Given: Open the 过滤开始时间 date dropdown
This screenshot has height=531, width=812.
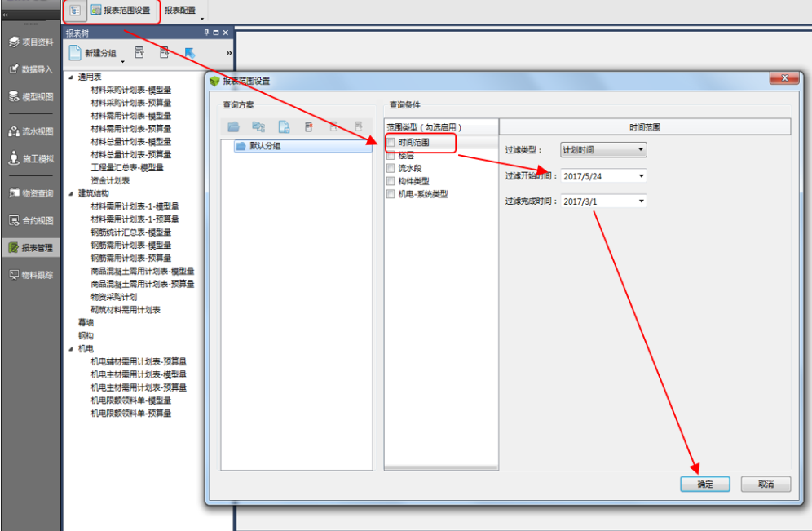Looking at the screenshot, I should [641, 176].
